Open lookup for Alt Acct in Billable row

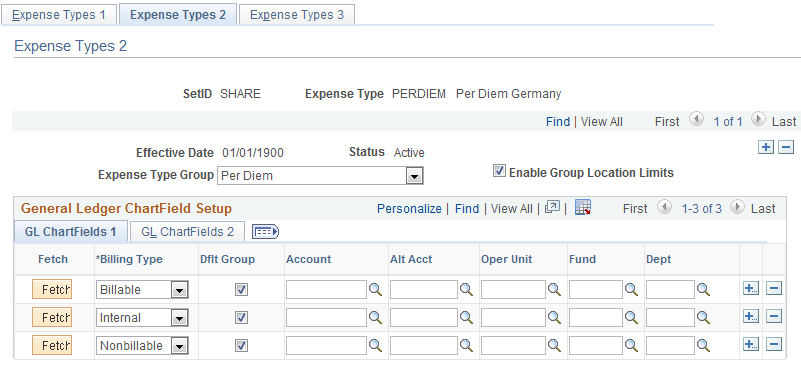coord(466,290)
